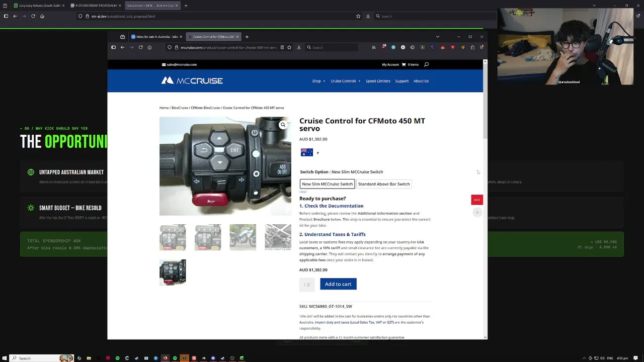Click the sales@mccruise.com email link
The height and width of the screenshot is (362, 644).
(179, 64)
